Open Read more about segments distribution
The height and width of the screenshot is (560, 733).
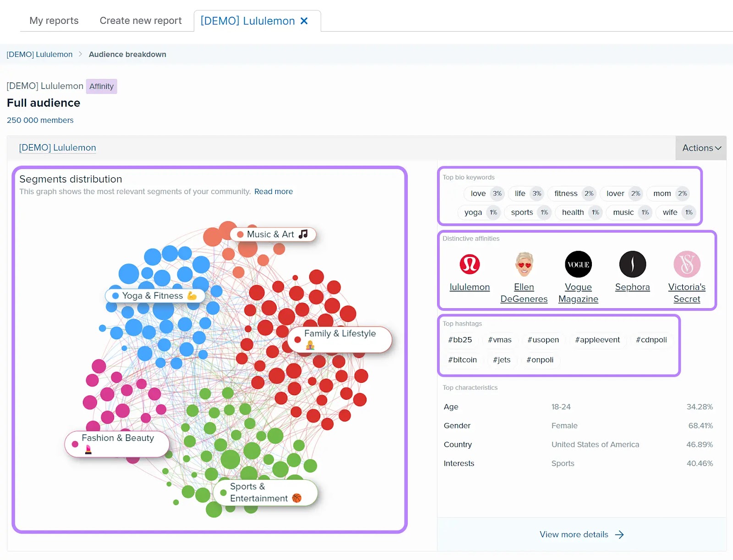pos(274,191)
